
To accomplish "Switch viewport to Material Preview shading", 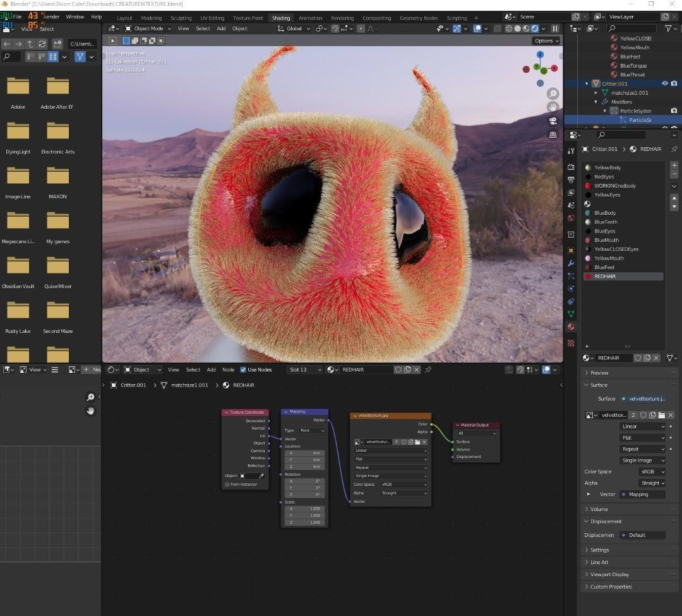I will (526, 28).
